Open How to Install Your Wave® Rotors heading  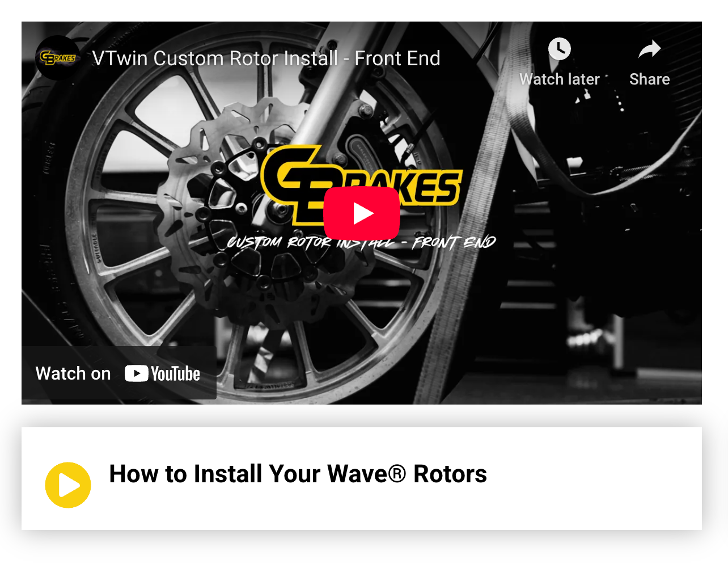(298, 474)
